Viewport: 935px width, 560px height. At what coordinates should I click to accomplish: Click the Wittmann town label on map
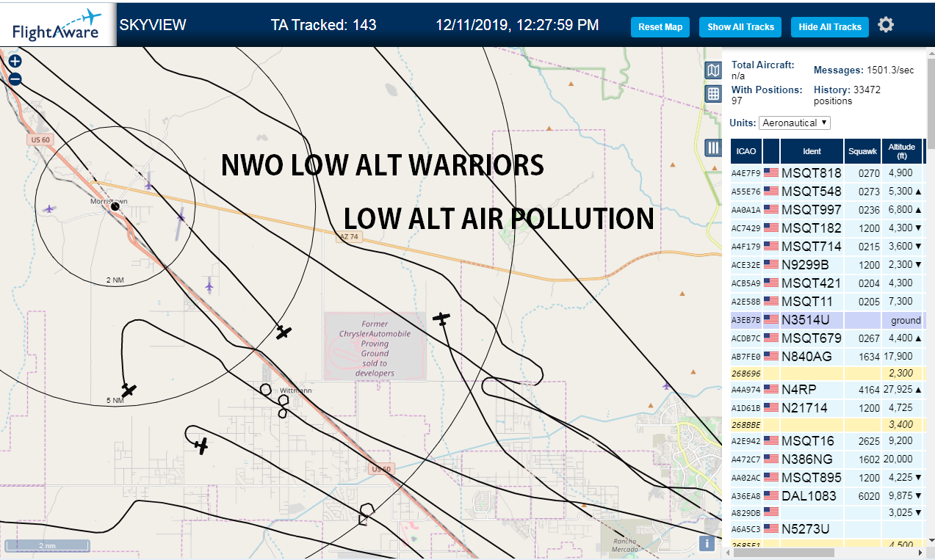tap(295, 391)
